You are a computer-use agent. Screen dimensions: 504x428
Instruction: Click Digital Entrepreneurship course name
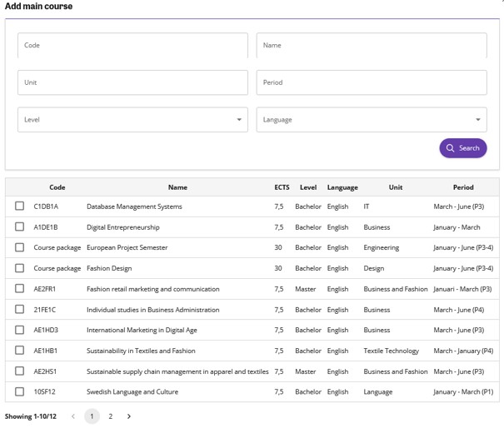click(x=123, y=227)
